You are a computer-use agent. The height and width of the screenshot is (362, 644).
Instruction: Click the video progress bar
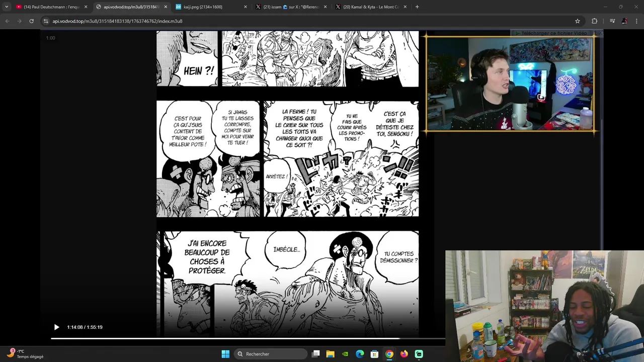tap(248, 338)
